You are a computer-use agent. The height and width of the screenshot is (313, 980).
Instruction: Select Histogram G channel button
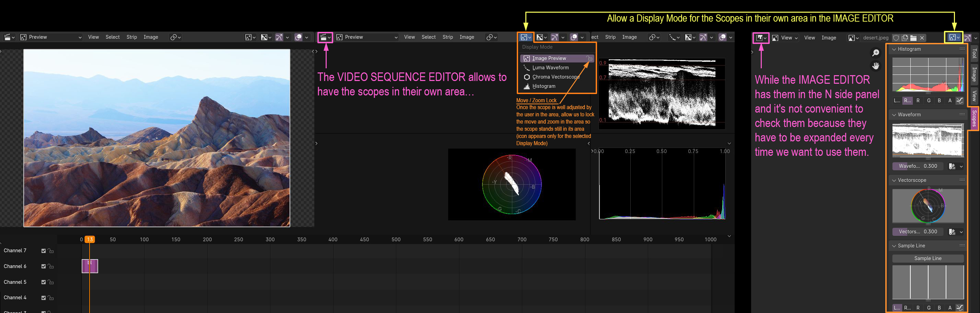click(929, 101)
